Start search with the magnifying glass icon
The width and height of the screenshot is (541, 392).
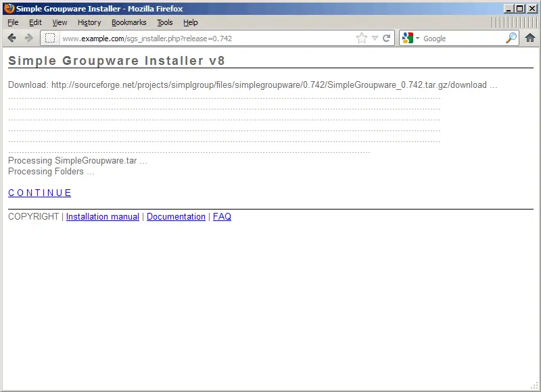pos(511,38)
